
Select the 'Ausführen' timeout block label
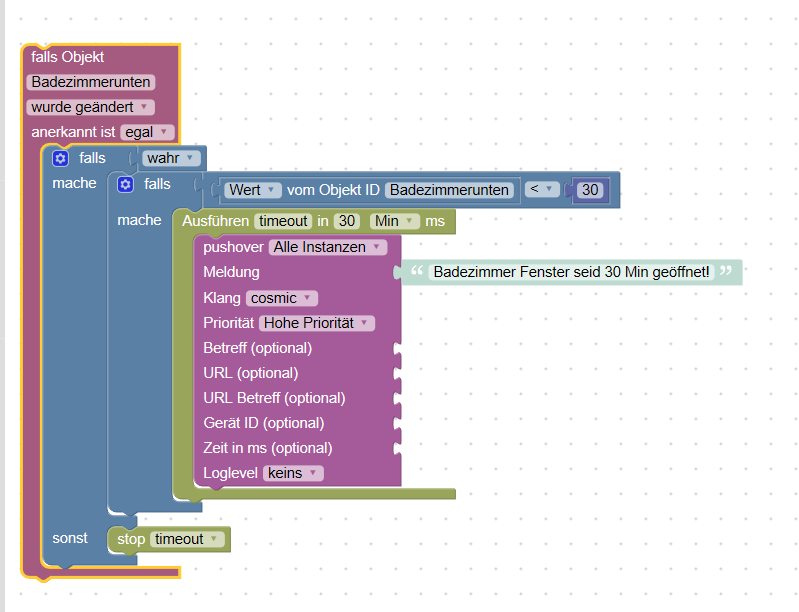click(216, 221)
